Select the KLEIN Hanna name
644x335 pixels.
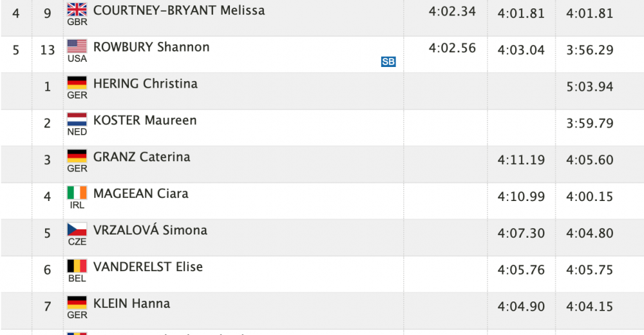pyautogui.click(x=131, y=303)
